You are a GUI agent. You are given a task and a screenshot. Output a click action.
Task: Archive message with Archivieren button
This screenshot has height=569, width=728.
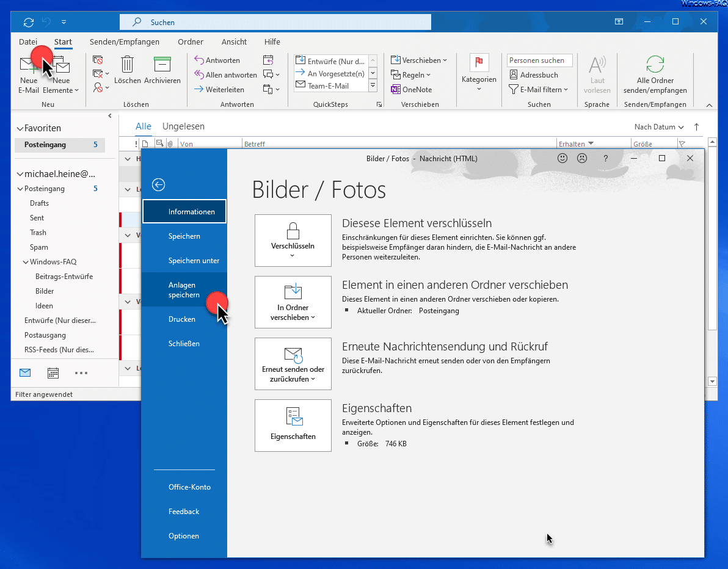point(162,71)
